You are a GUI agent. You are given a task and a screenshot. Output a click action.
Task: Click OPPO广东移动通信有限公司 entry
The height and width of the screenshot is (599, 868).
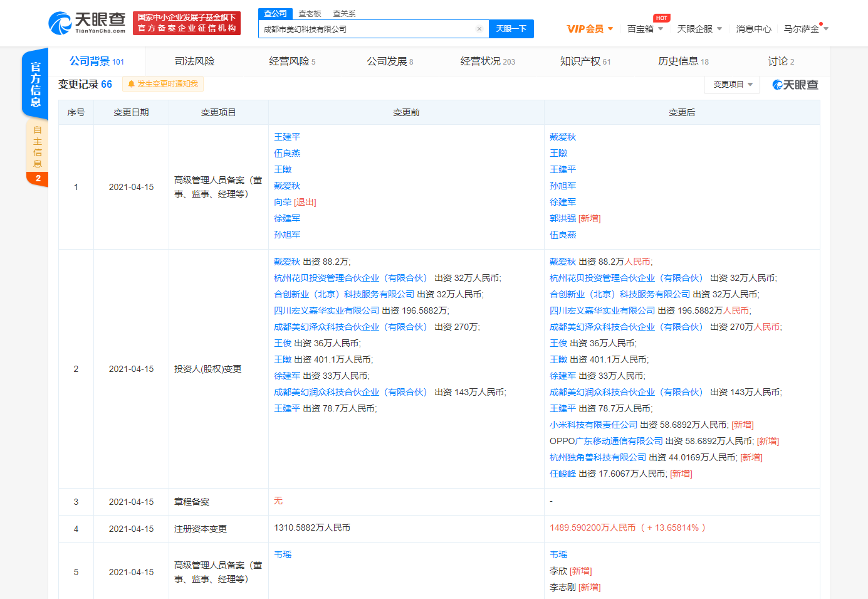click(606, 441)
